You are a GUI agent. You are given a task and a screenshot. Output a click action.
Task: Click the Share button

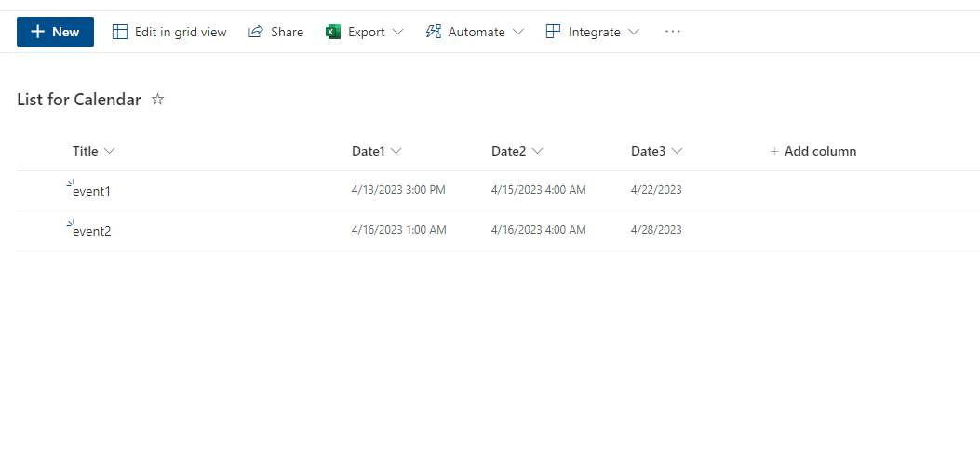click(275, 32)
